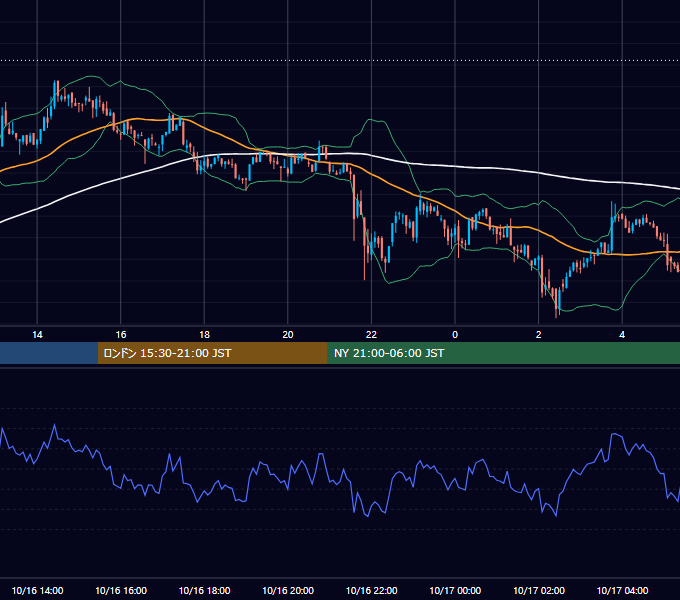Viewport: 680px width, 600px height.
Task: Click the 10/16 18:00 date label
Action: point(204,590)
